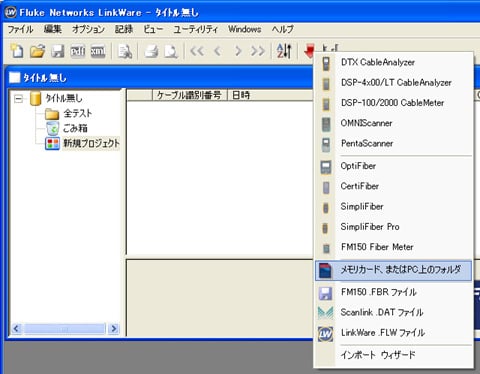The image size is (480, 374).
Task: Select OMNIScanner in the import menu
Action: click(394, 123)
